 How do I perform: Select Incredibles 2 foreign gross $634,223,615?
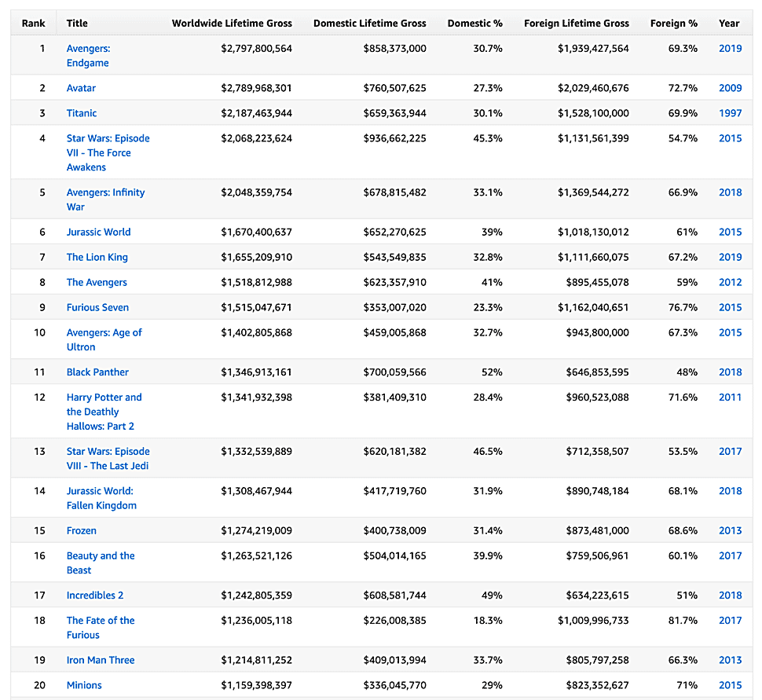pyautogui.click(x=597, y=596)
